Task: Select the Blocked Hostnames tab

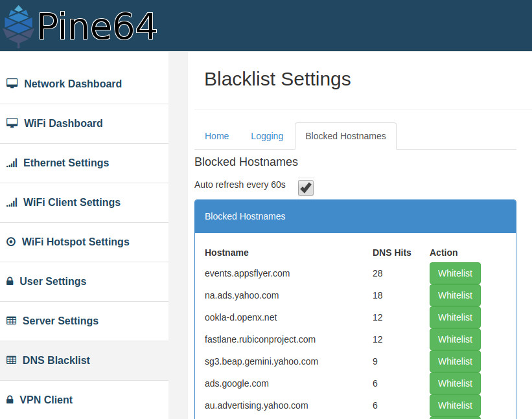Action: [x=345, y=136]
